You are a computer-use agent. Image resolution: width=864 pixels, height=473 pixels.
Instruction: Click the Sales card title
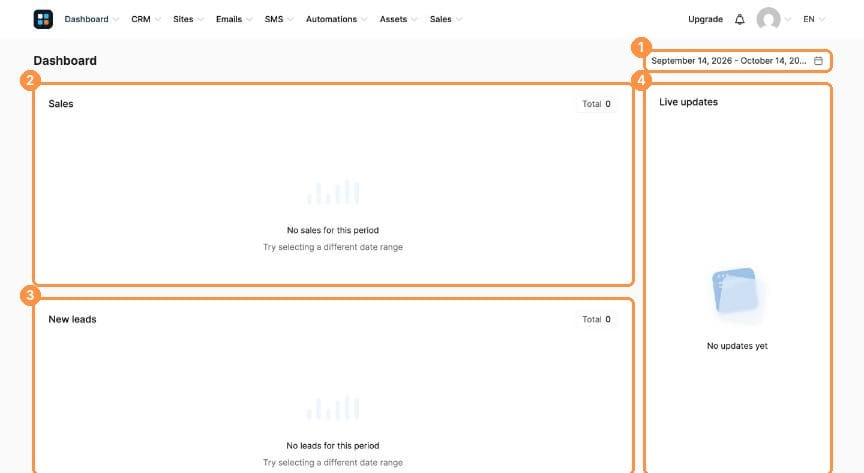coord(61,104)
